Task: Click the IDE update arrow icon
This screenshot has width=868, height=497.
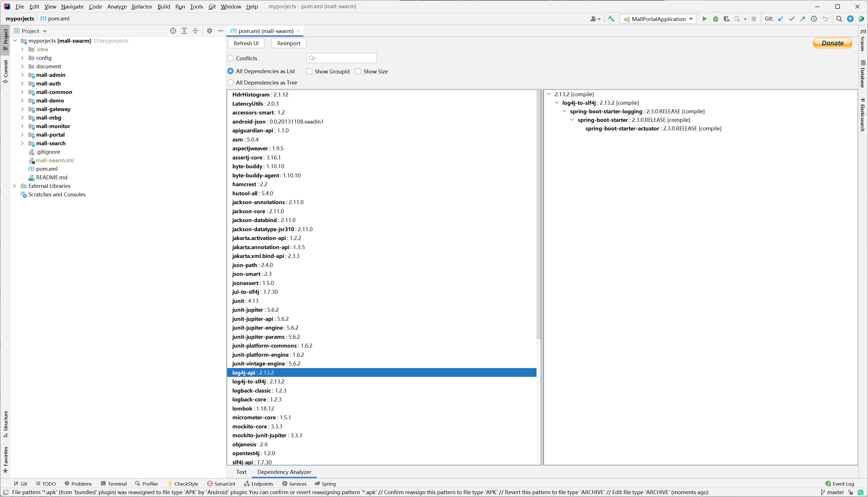Action: coord(850,19)
